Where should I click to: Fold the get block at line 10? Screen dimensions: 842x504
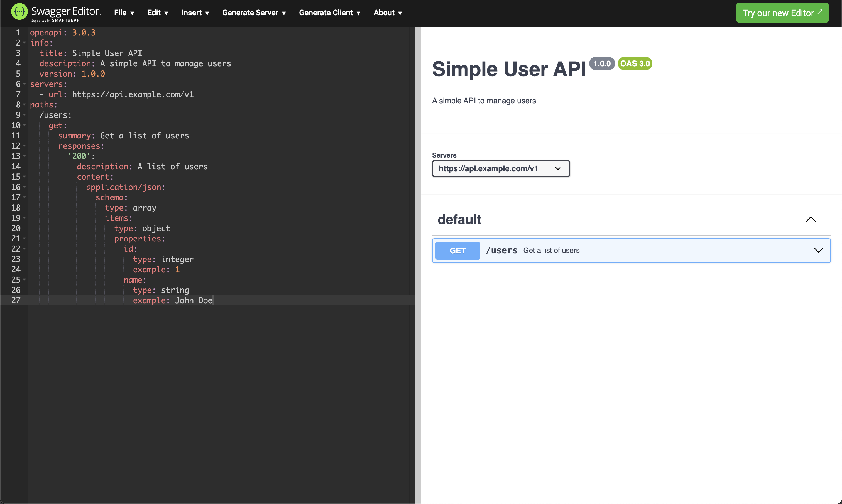point(25,125)
